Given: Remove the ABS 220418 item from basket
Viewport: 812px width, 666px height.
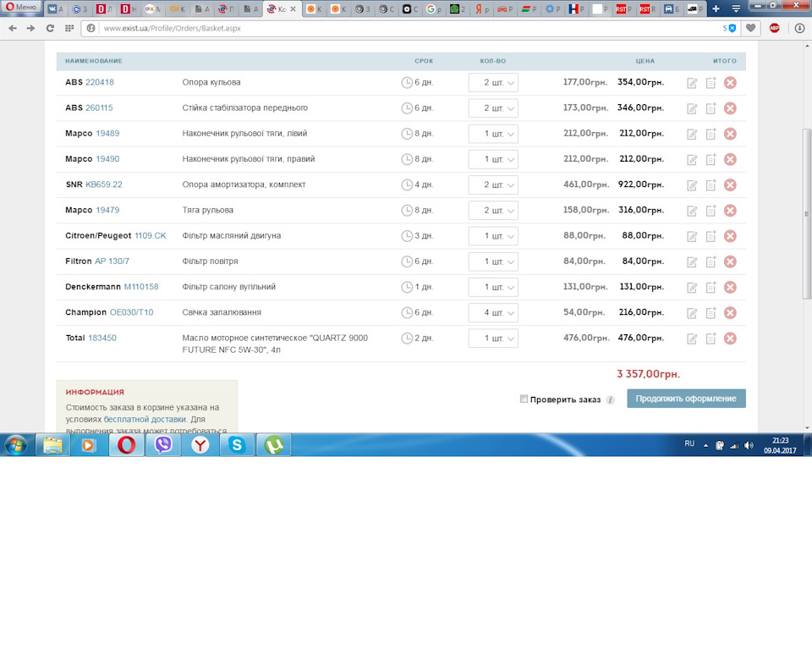Looking at the screenshot, I should coord(730,82).
